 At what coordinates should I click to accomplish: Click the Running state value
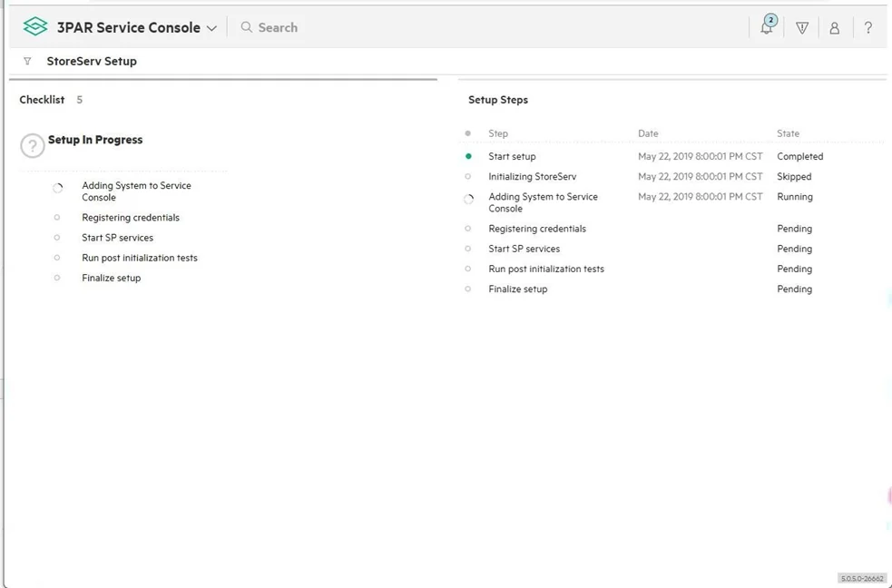point(795,196)
